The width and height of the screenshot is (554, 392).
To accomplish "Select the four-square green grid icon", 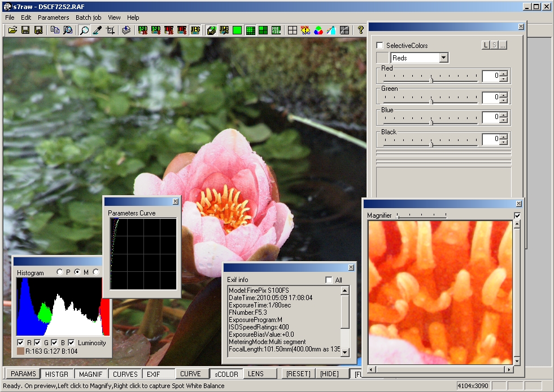I will pos(263,30).
